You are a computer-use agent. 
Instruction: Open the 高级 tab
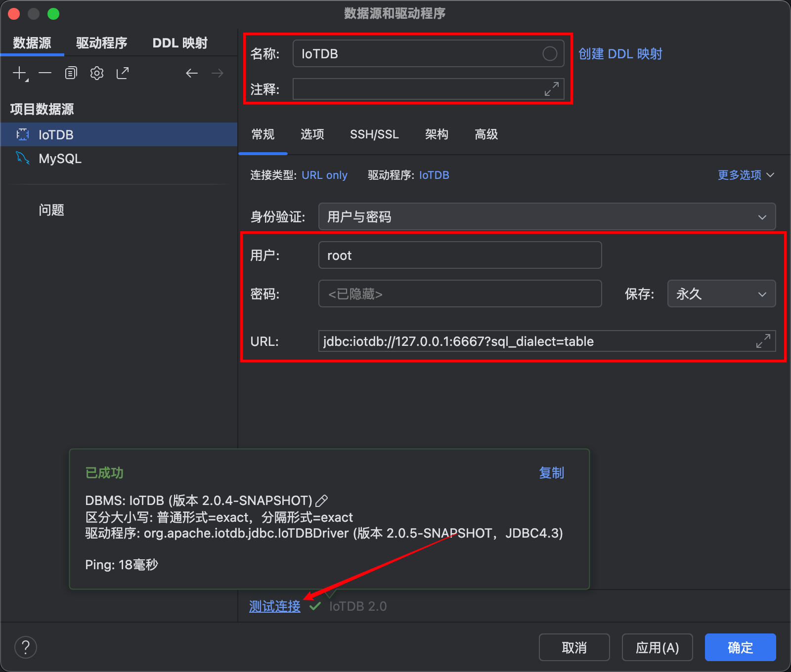[486, 134]
